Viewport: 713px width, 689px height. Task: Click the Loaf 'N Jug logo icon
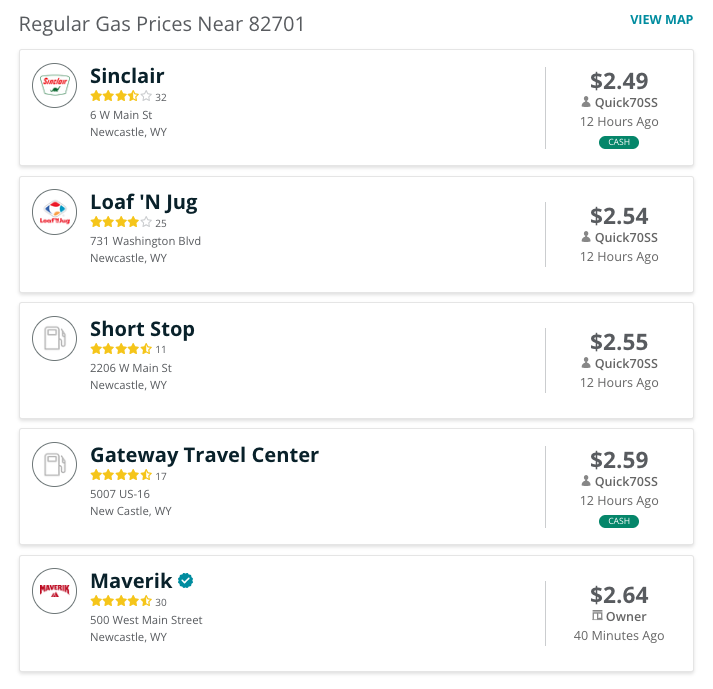tap(55, 212)
